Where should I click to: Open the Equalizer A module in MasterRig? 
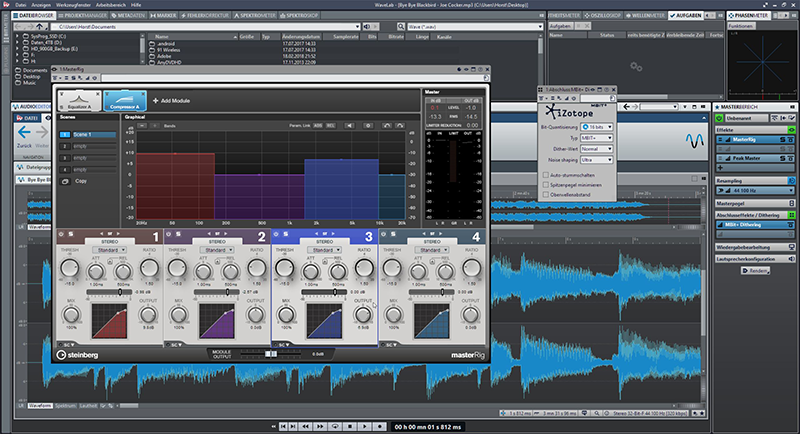(x=79, y=100)
